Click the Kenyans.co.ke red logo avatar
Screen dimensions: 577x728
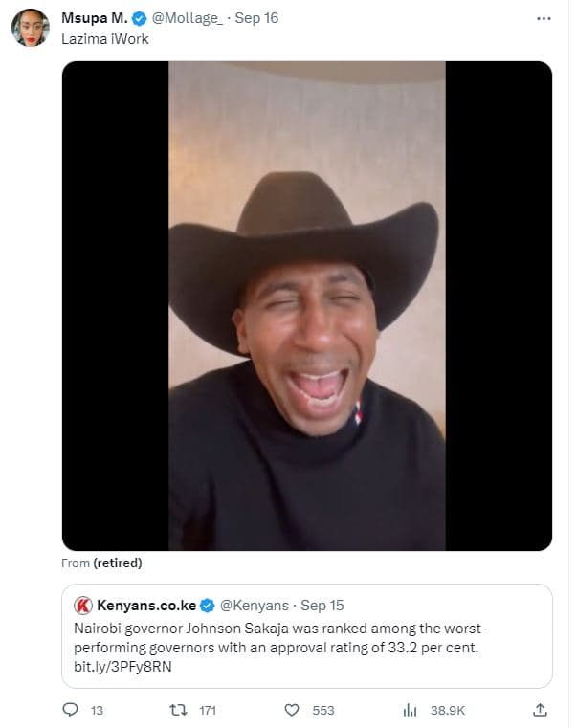pyautogui.click(x=83, y=606)
